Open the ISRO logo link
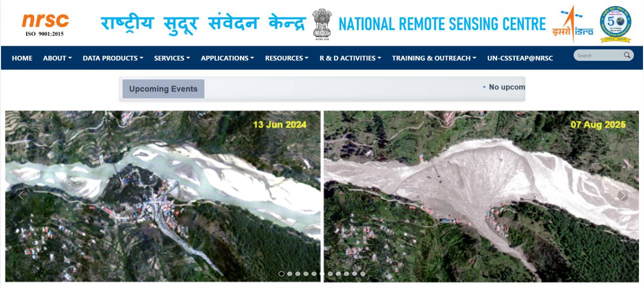The height and width of the screenshot is (288, 644). 573,24
